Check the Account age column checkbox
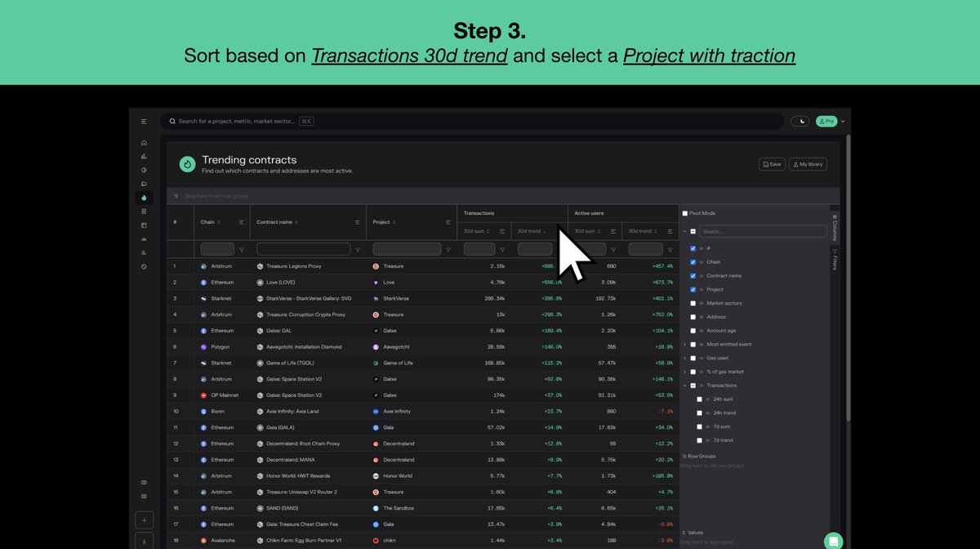Viewport: 980px width, 549px height. point(693,331)
